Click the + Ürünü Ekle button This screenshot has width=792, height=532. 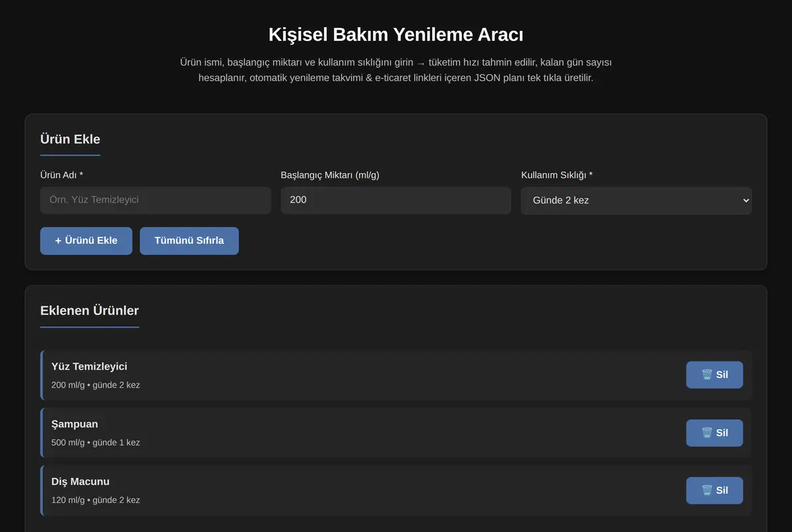(86, 241)
